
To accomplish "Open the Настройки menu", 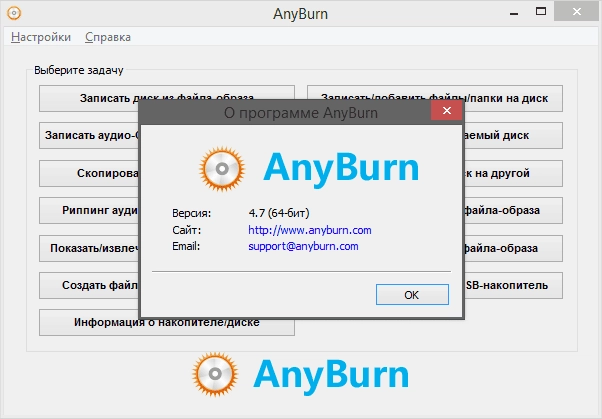I will coord(41,37).
